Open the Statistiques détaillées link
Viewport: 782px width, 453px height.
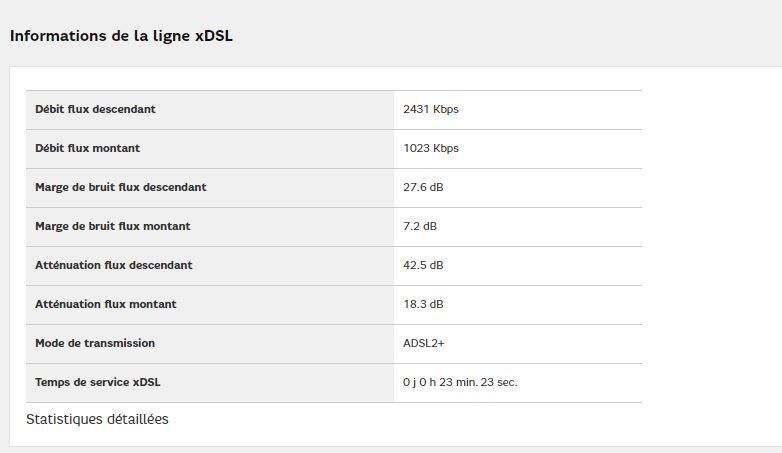(x=97, y=419)
